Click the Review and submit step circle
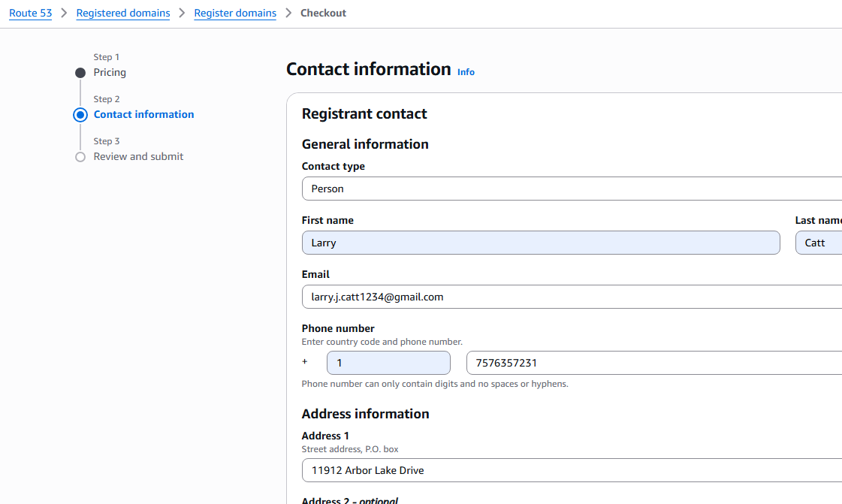Image resolution: width=842 pixels, height=504 pixels. click(x=80, y=157)
